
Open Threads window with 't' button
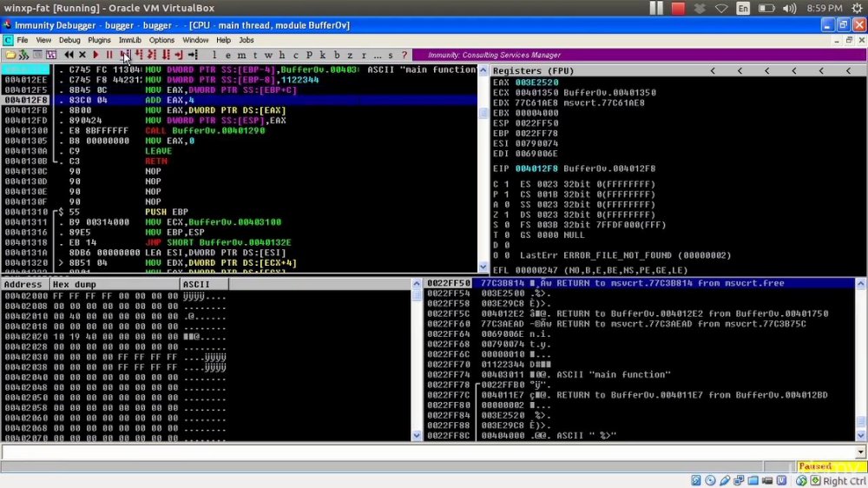tap(254, 55)
